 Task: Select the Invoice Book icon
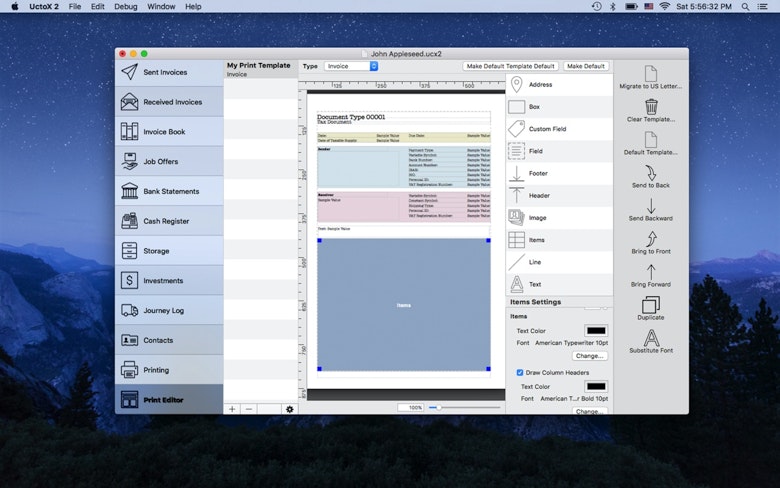(x=129, y=131)
